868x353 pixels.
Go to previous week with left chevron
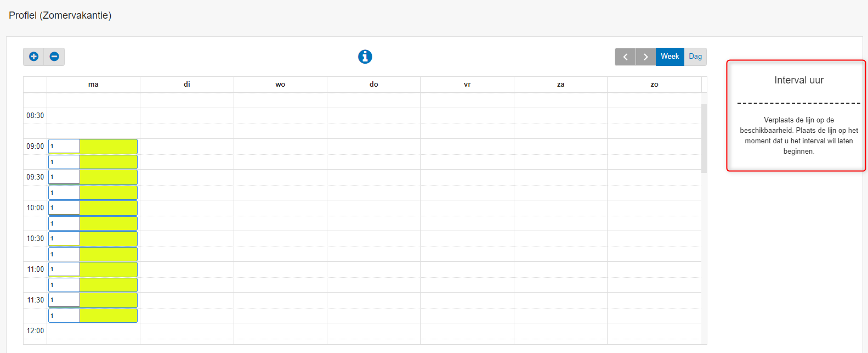pos(625,57)
